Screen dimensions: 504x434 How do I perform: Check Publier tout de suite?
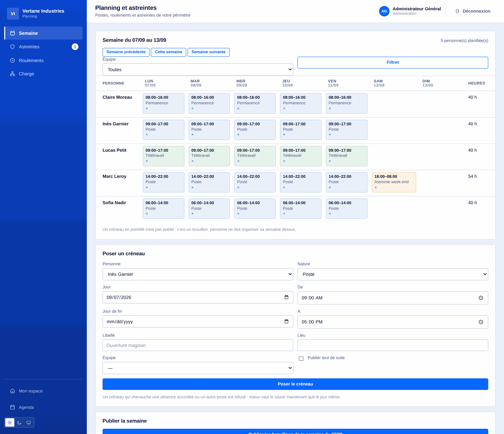(x=301, y=358)
